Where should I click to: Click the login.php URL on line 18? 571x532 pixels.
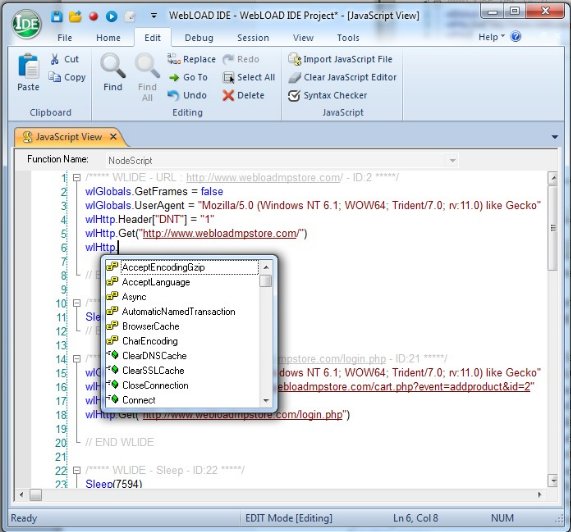pyautogui.click(x=243, y=415)
